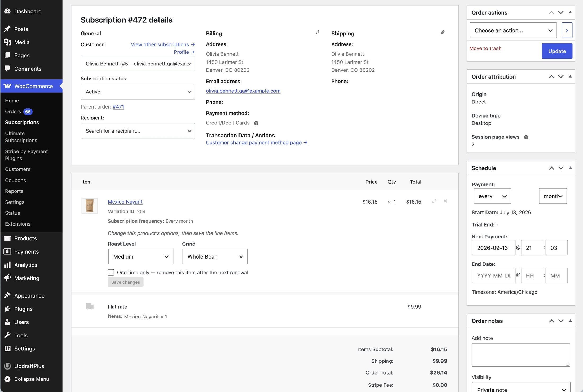Click Session page views help icon
583x392 pixels.
[x=526, y=137]
